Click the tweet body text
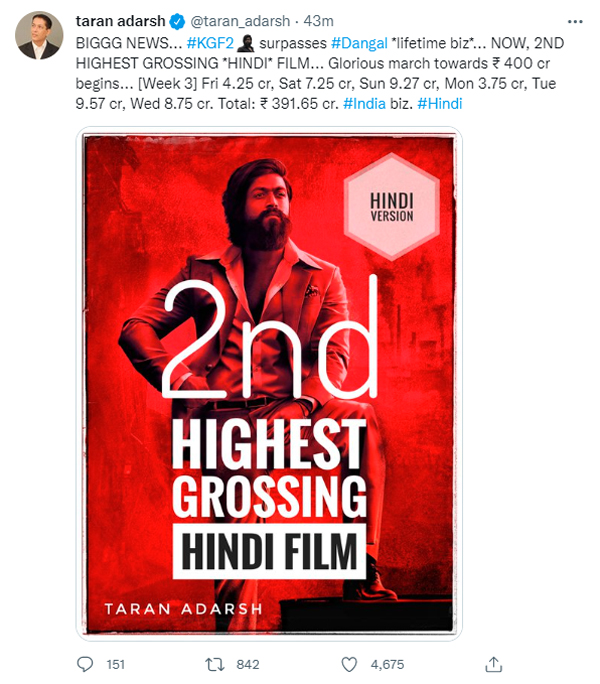The width and height of the screenshot is (600, 684). coord(320,73)
